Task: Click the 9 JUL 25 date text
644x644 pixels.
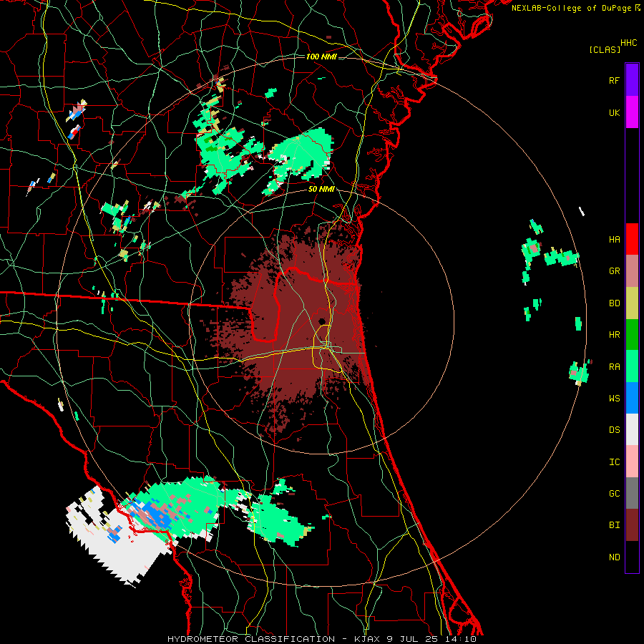Action: pyautogui.click(x=412, y=639)
